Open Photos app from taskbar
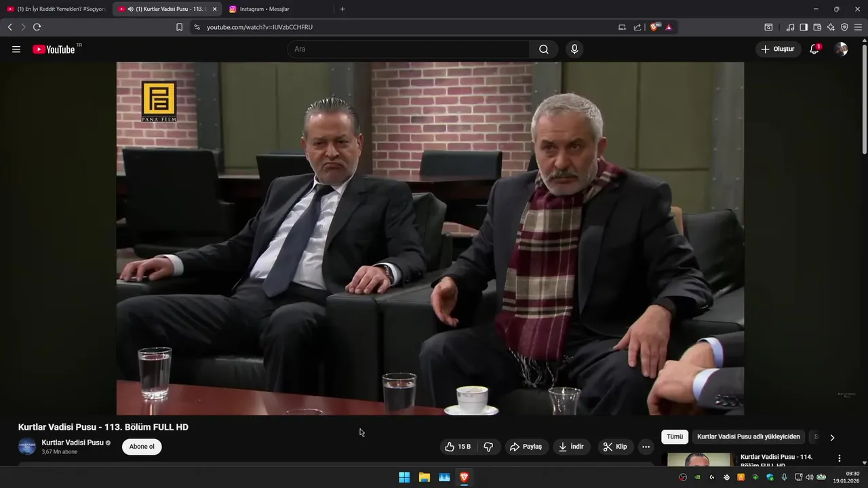The image size is (868, 488). [444, 477]
